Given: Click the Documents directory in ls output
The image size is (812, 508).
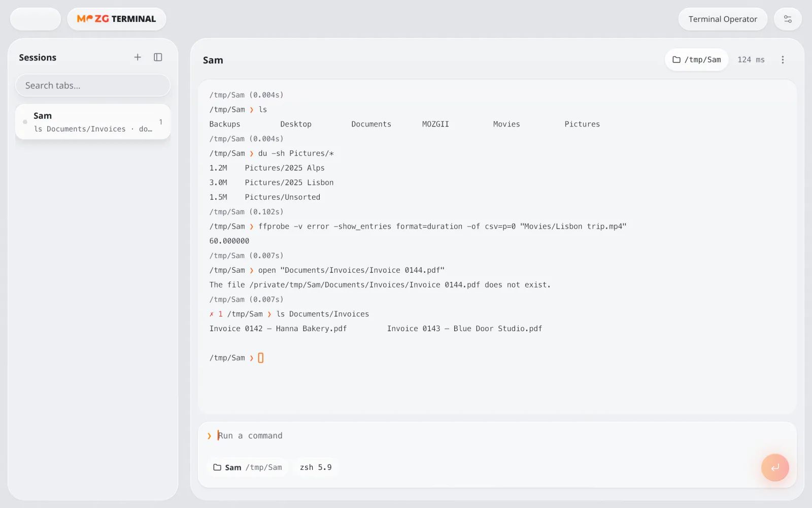Looking at the screenshot, I should click(x=371, y=124).
